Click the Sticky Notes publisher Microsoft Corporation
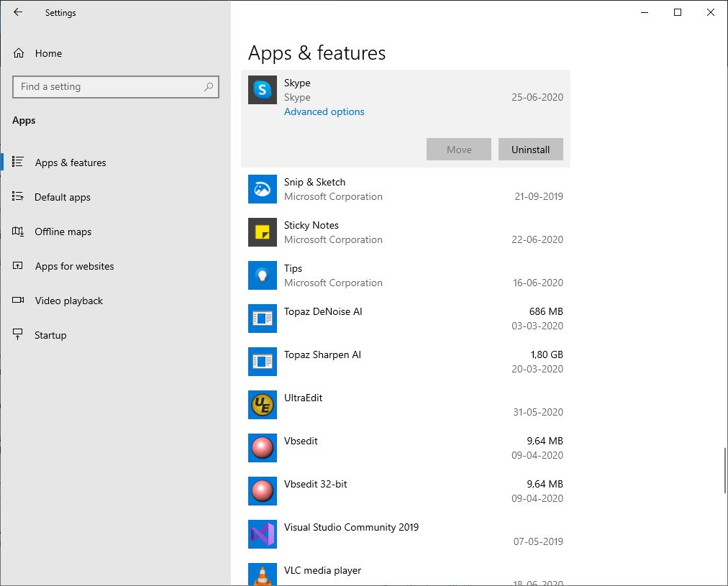This screenshot has width=728, height=586. (x=333, y=239)
